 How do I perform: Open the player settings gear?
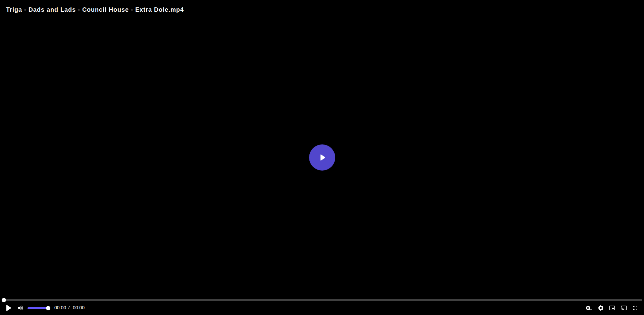601,308
